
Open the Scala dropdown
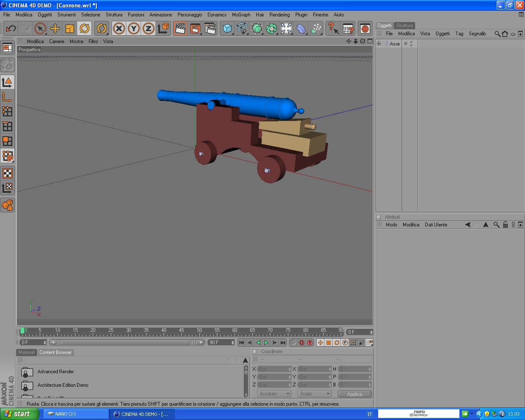[315, 394]
